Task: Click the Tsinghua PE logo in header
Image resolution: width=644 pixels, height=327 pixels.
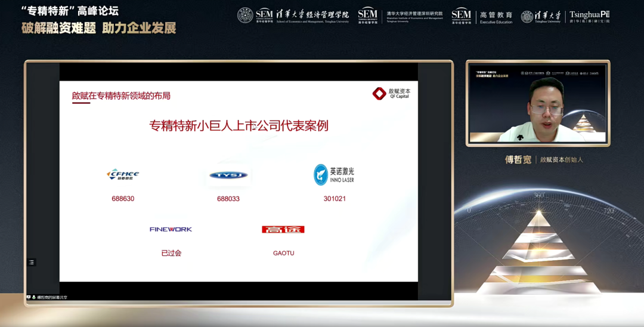Action: 589,16
